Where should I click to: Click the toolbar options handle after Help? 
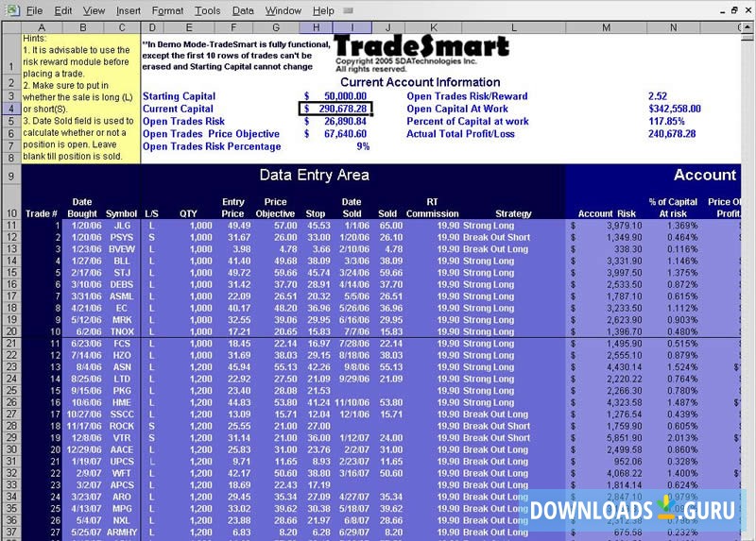pos(348,10)
